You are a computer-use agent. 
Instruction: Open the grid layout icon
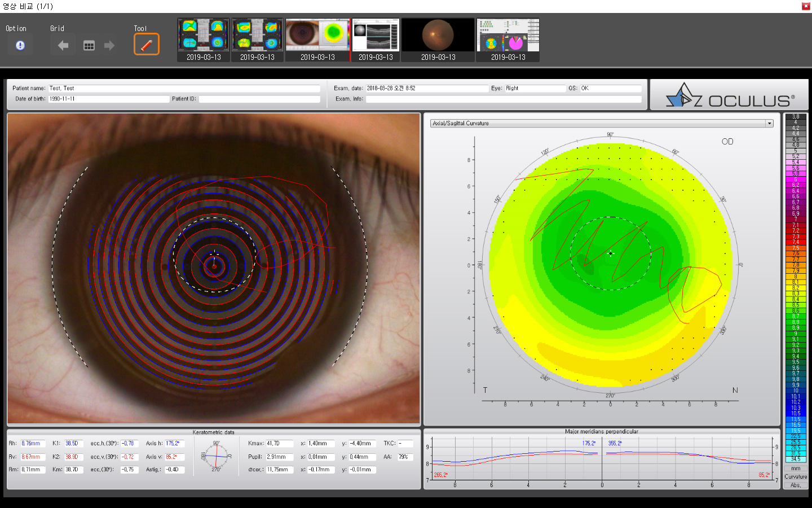point(89,45)
